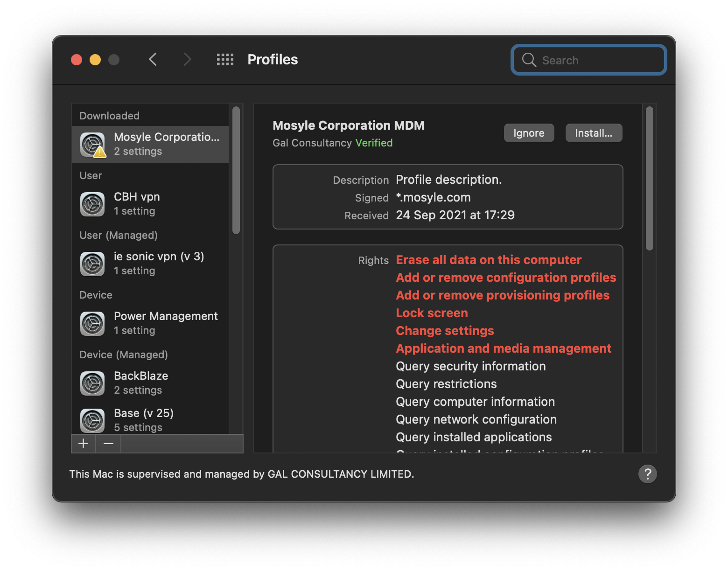Click 'Application and media management'

point(504,348)
